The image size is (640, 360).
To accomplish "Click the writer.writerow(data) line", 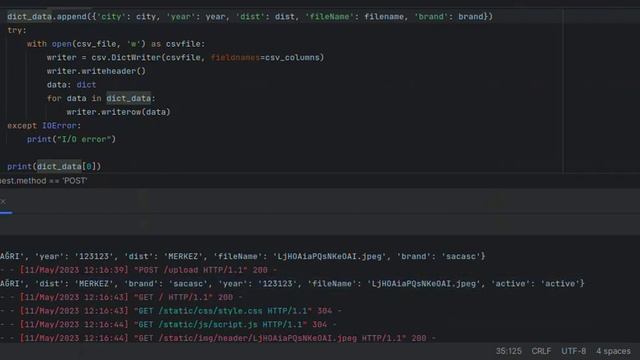I will pos(118,112).
